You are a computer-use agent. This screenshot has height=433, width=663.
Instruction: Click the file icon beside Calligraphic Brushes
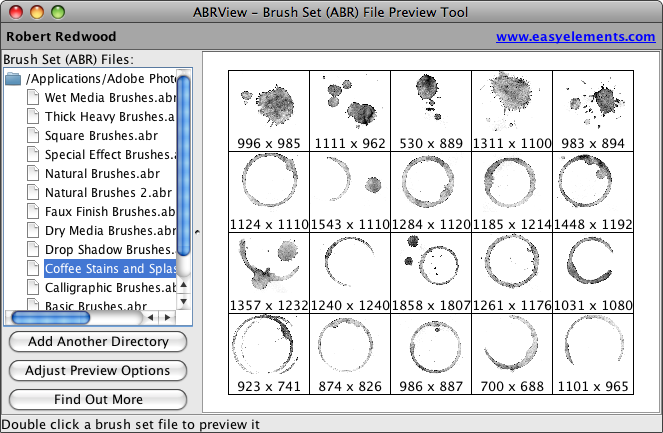[x=33, y=288]
